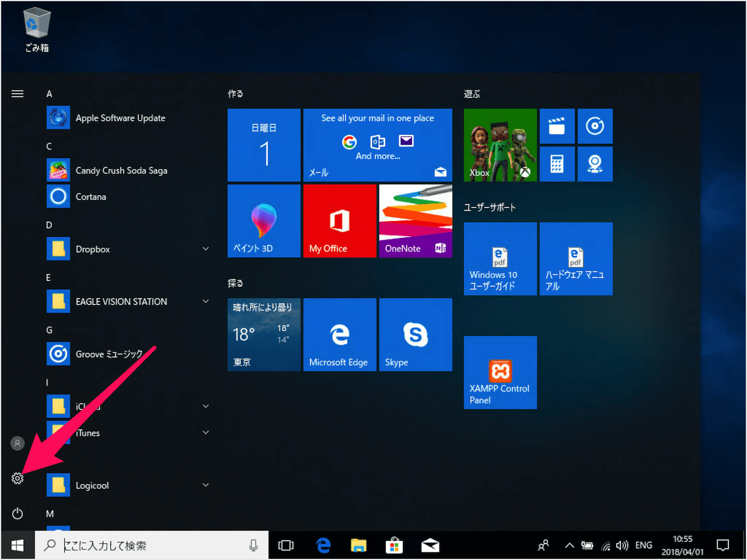Open XAMPP Control Panel tile

pyautogui.click(x=500, y=372)
